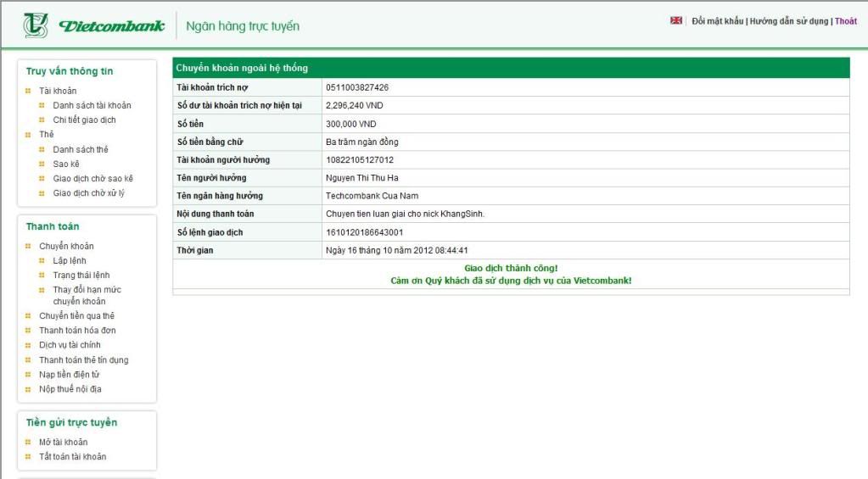The image size is (868, 479).
Task: Open Thay đổi hạn mức chuyển khoản
Action: click(x=87, y=295)
